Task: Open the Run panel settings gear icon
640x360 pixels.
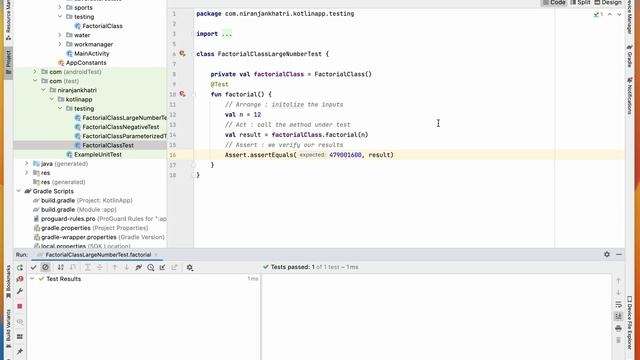Action: (x=607, y=254)
